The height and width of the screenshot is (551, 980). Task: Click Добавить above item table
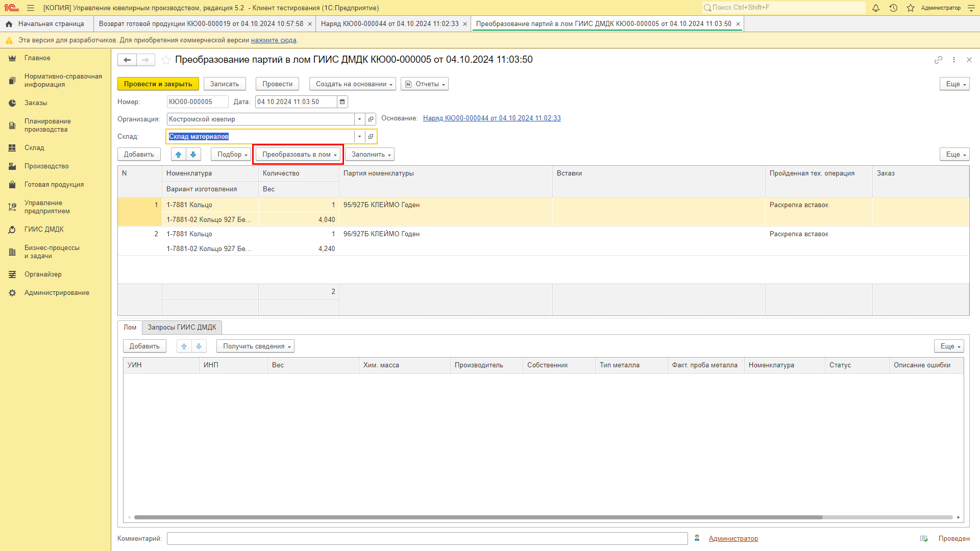139,155
